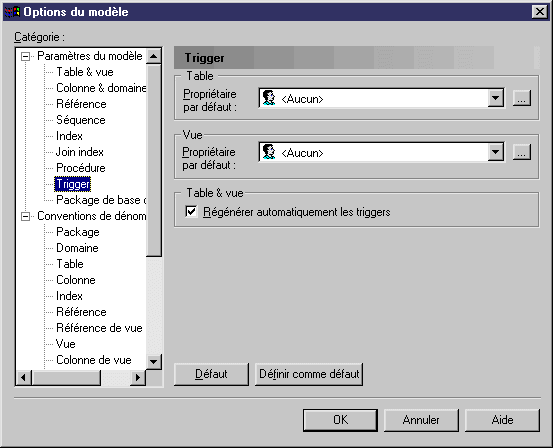Click the Définir comme défaut button

point(309,374)
